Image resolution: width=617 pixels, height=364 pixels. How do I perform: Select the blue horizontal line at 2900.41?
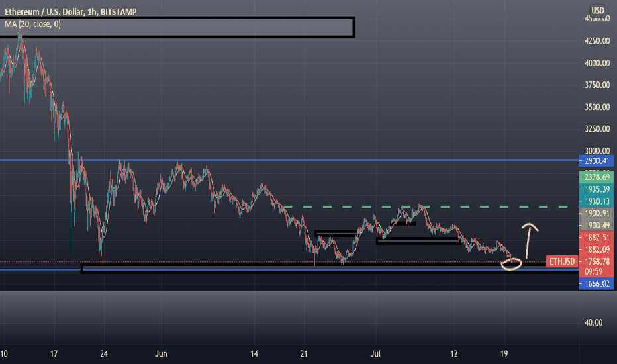(x=289, y=161)
